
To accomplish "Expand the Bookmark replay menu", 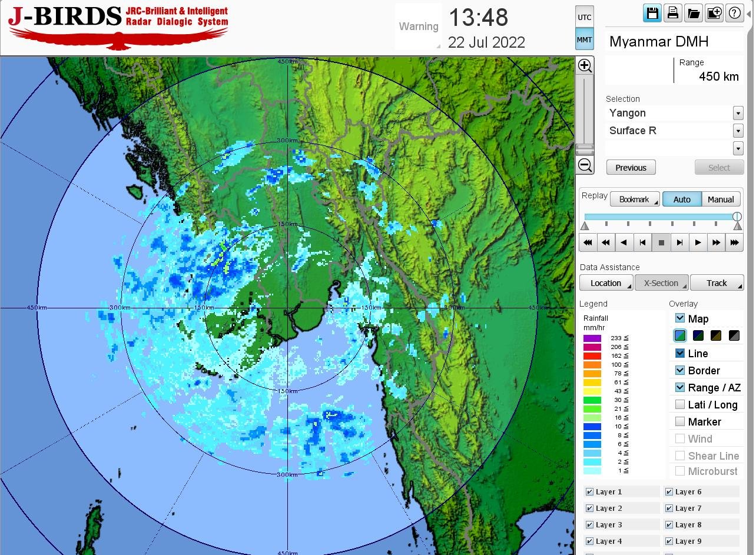I will (x=635, y=200).
